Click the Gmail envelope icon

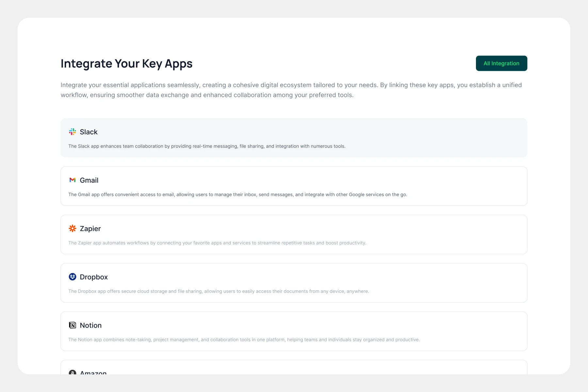point(72,180)
